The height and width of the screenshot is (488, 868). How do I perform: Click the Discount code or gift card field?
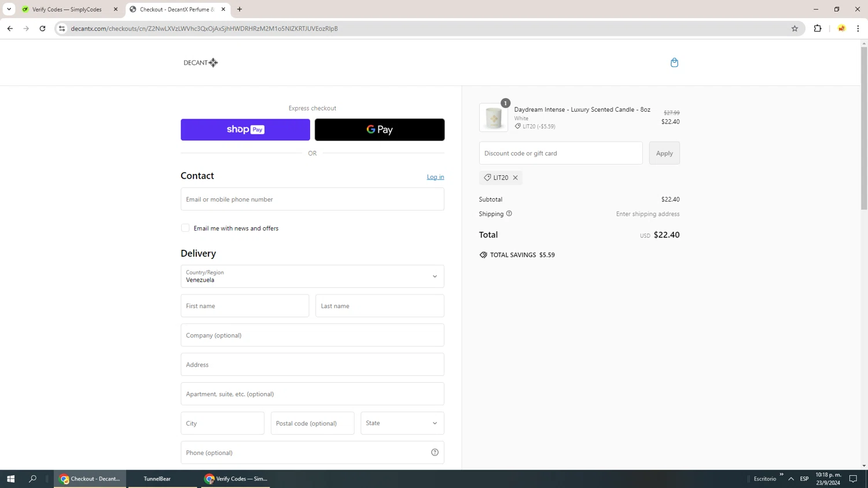561,153
